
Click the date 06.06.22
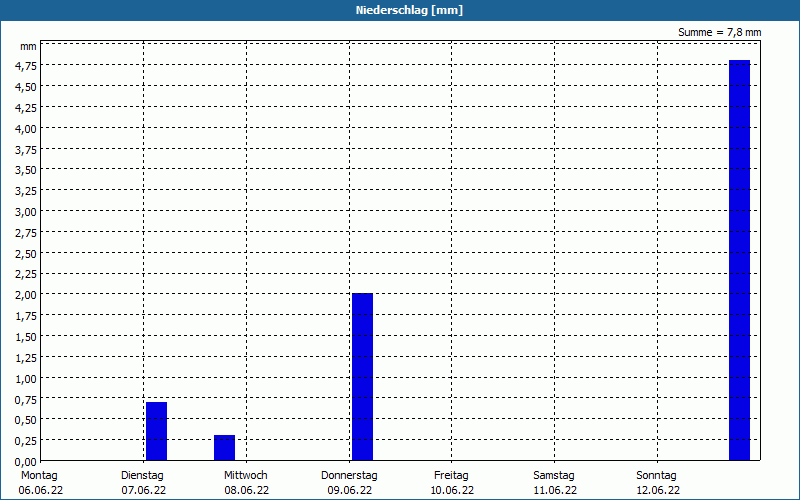tap(41, 490)
